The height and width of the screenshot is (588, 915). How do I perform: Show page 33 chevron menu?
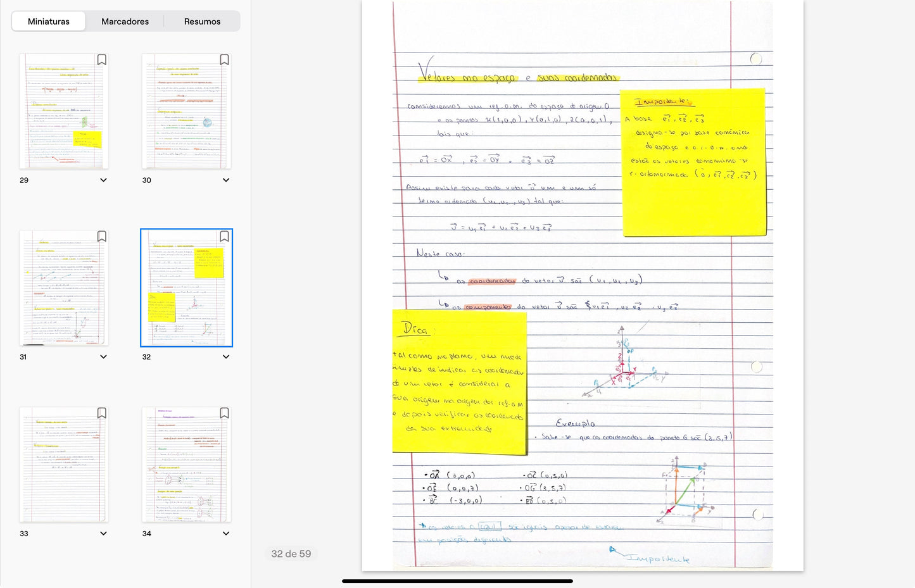(x=103, y=534)
